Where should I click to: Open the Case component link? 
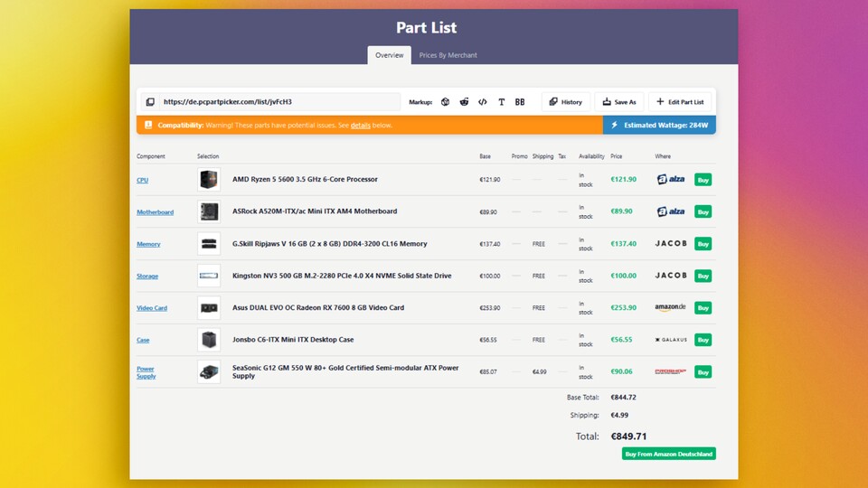click(143, 341)
